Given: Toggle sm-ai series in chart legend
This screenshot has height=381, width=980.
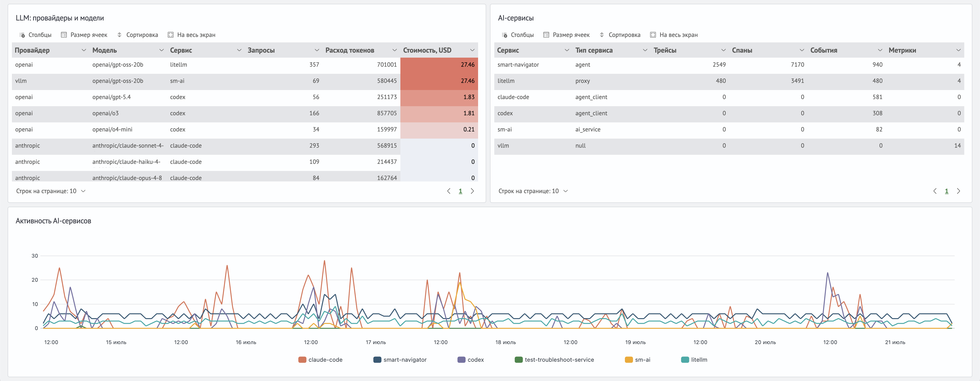Looking at the screenshot, I should point(638,360).
